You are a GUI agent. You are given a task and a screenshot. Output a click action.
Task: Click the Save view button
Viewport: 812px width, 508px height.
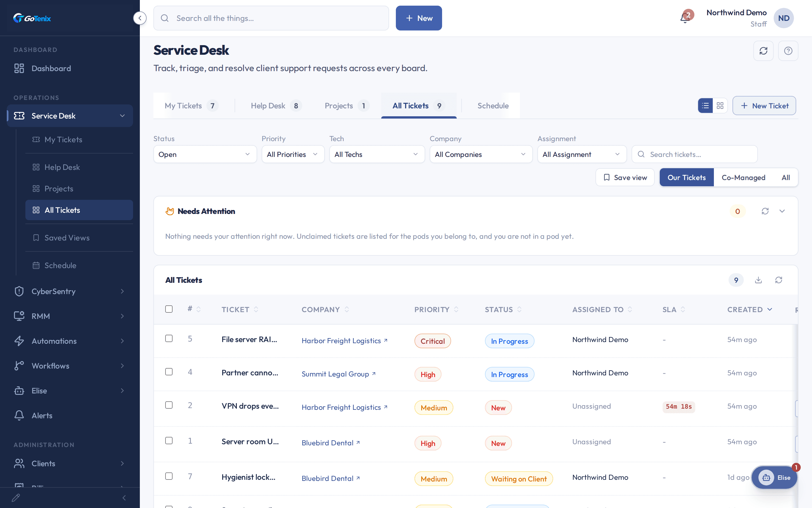point(625,178)
